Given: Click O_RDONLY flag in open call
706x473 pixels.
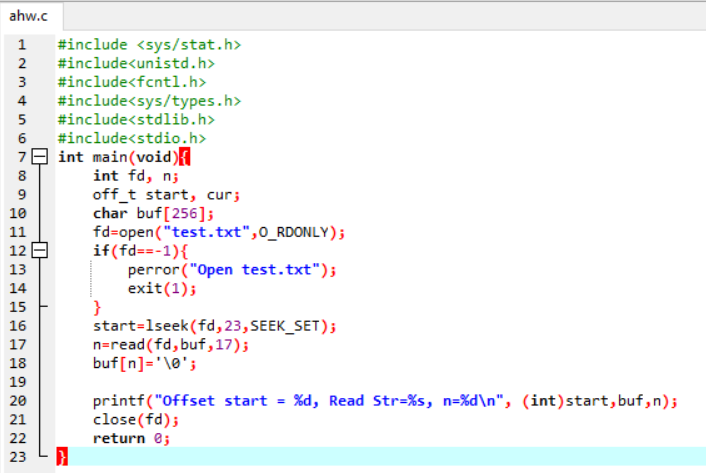Looking at the screenshot, I should tap(294, 232).
